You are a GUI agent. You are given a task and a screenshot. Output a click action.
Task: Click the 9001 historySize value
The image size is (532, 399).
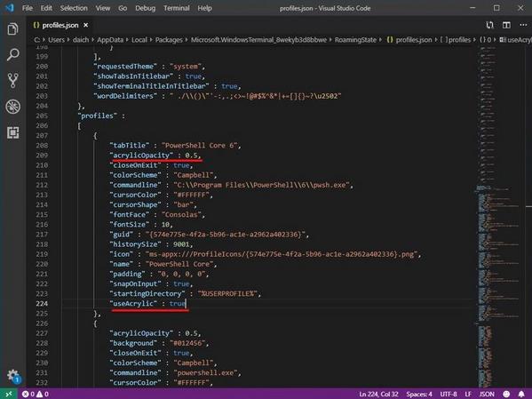coord(181,244)
